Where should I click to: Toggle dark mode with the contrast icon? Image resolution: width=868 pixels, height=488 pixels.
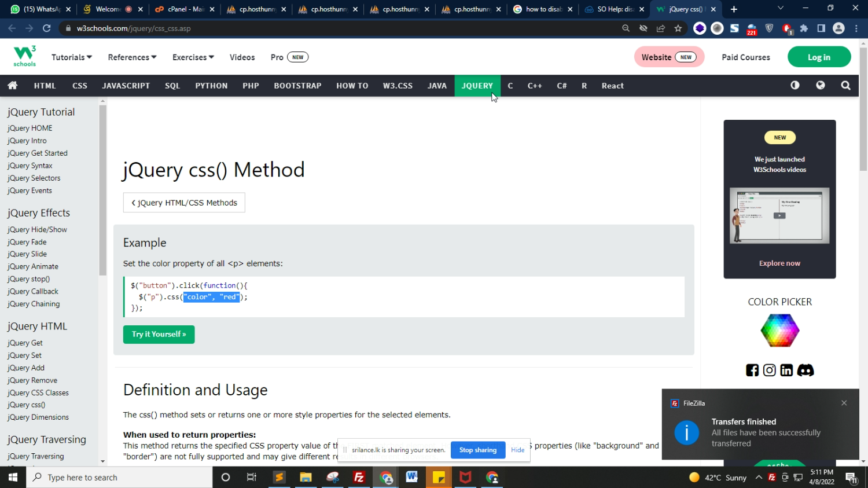click(x=795, y=86)
